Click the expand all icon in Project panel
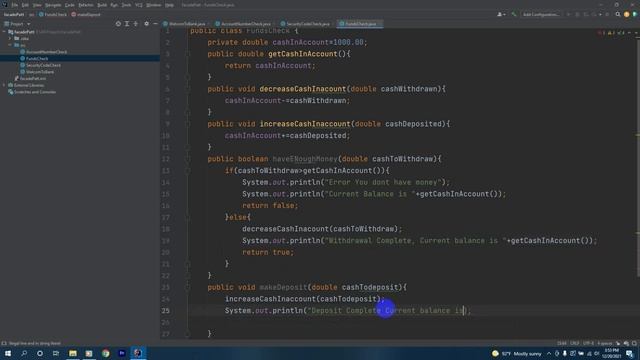The width and height of the screenshot is (640, 360). pyautogui.click(x=127, y=24)
